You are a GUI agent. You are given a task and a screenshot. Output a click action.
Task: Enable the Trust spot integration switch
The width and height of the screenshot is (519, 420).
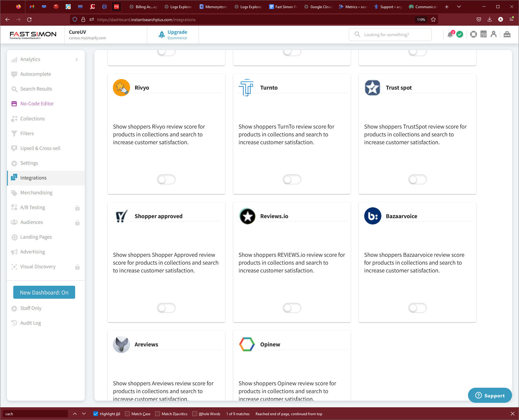coord(417,180)
